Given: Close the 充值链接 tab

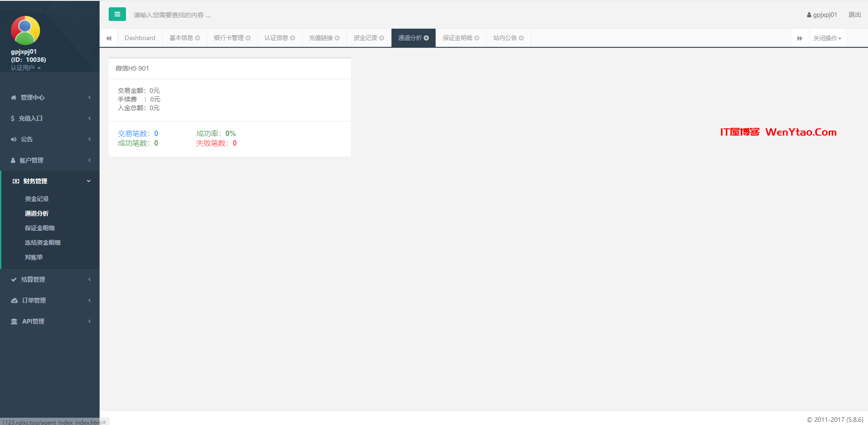Looking at the screenshot, I should coord(337,38).
